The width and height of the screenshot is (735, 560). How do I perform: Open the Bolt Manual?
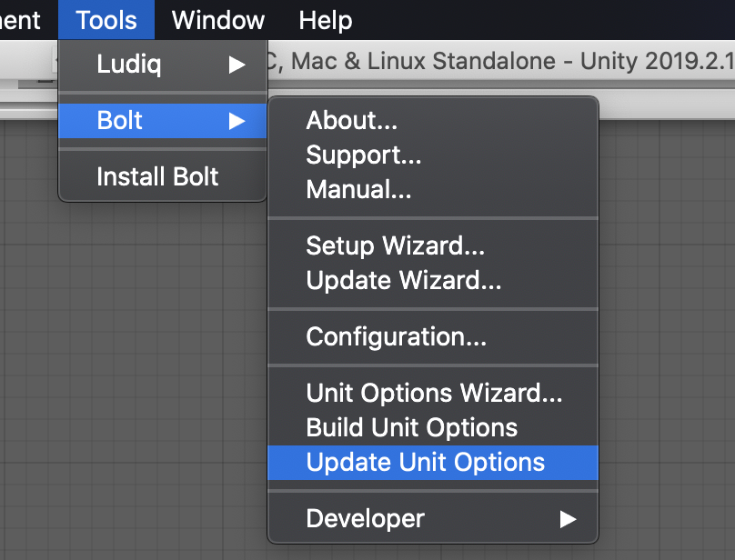359,189
